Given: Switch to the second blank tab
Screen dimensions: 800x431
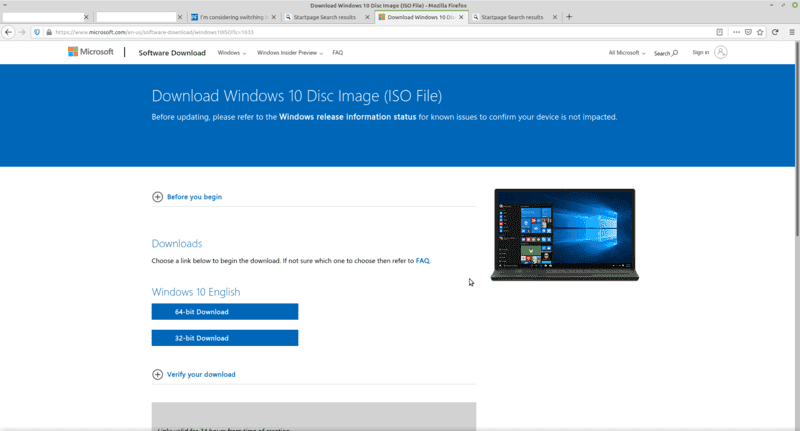Looking at the screenshot, I should (136, 17).
